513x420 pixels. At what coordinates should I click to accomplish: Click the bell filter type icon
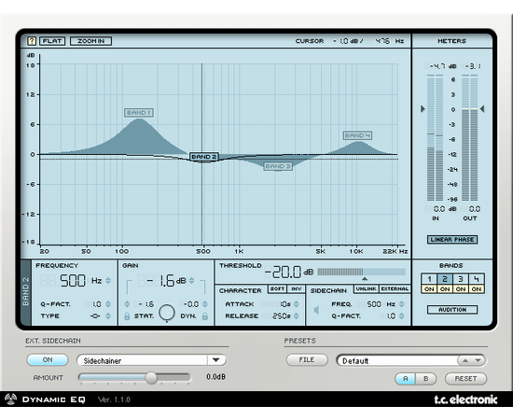point(95,316)
